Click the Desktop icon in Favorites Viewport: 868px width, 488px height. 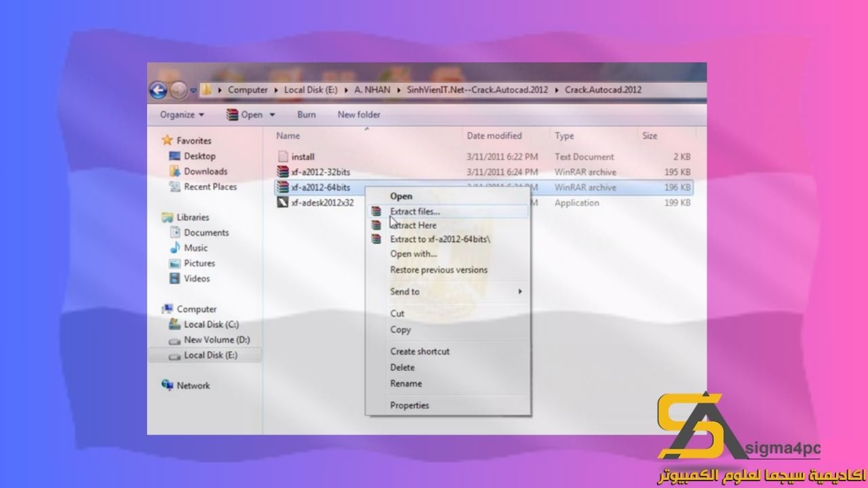(174, 156)
